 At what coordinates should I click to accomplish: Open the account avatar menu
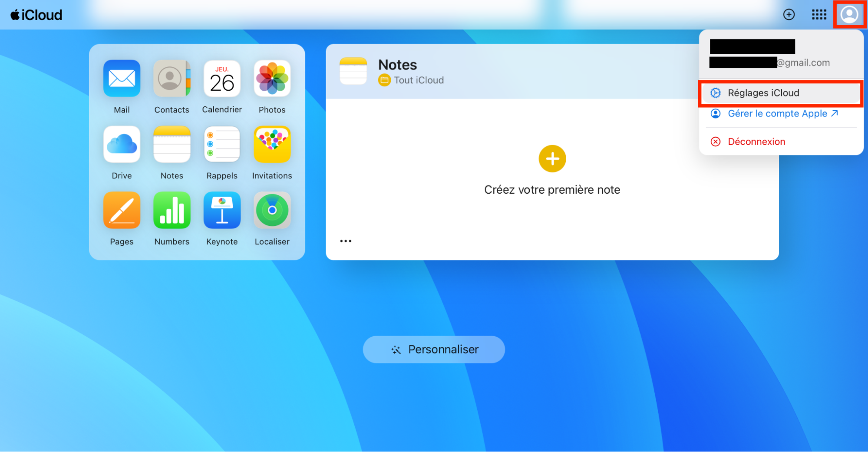point(849,14)
